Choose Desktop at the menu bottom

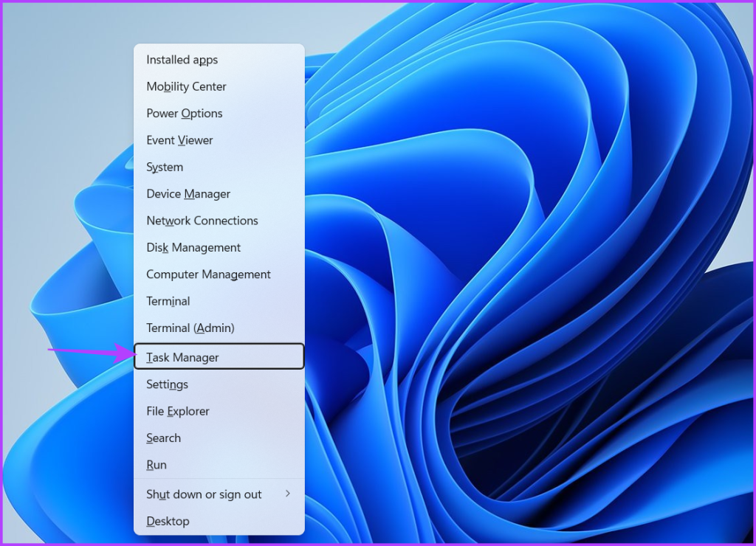click(x=219, y=522)
